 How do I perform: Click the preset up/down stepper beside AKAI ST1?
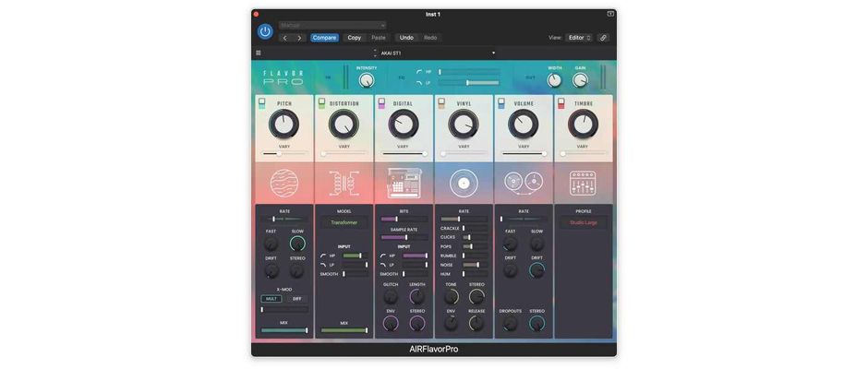click(x=375, y=54)
